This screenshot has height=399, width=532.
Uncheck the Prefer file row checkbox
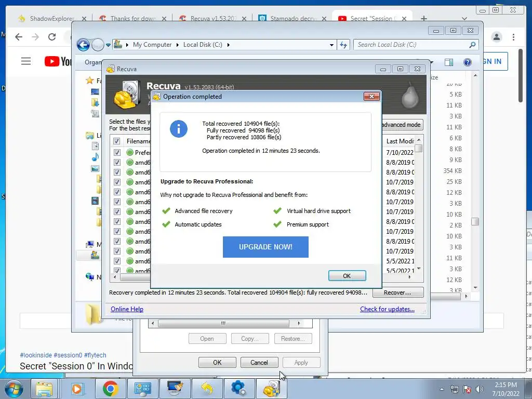117,153
